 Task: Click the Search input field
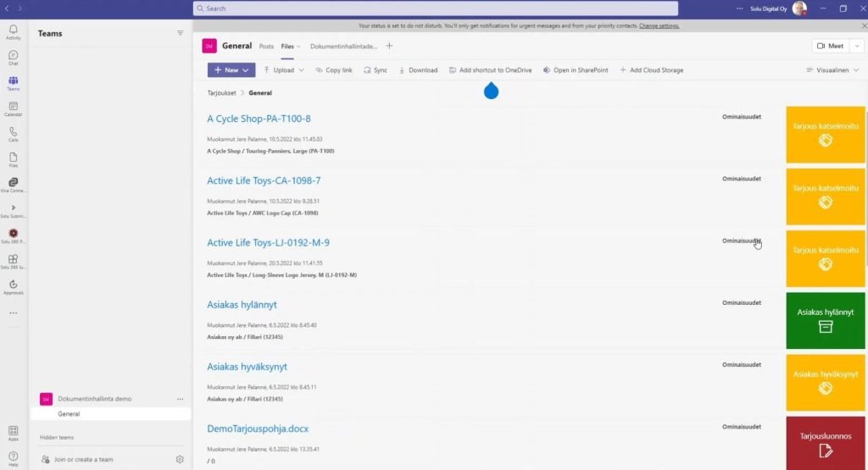(x=435, y=8)
